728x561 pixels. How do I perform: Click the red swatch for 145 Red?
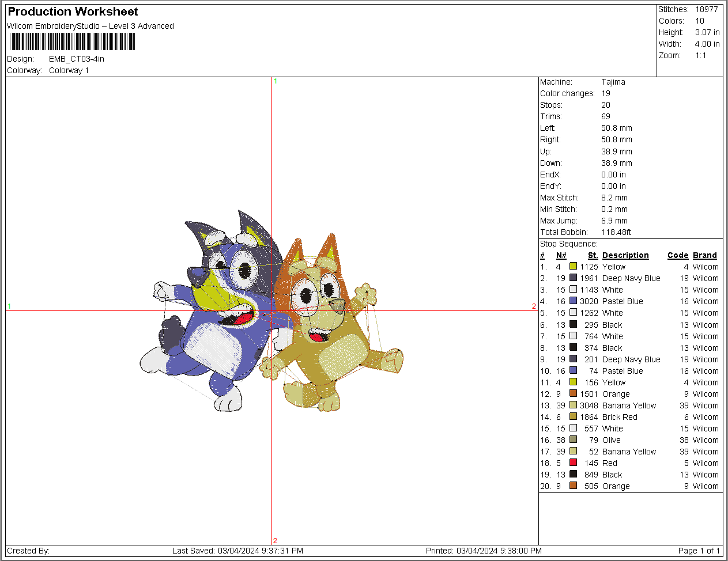click(573, 463)
